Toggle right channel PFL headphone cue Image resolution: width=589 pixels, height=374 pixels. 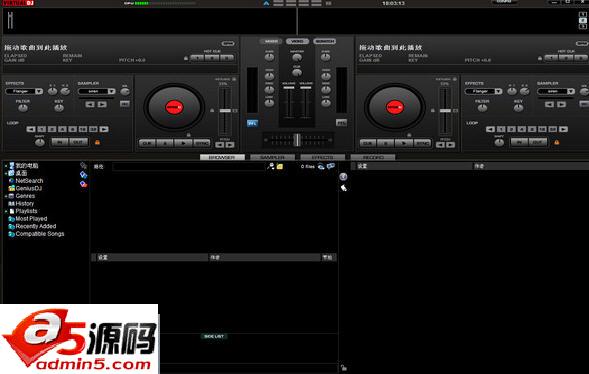(341, 123)
